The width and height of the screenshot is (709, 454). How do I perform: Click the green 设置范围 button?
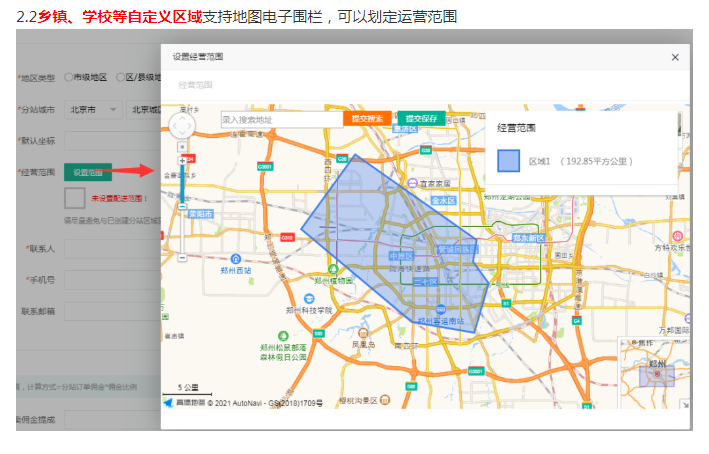pos(88,172)
